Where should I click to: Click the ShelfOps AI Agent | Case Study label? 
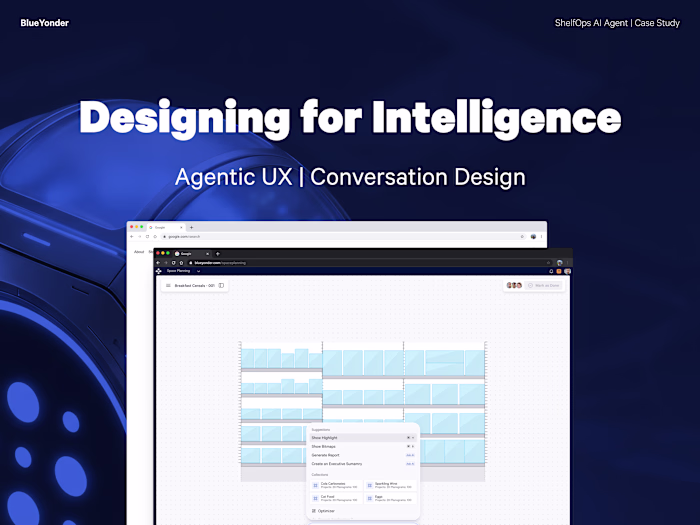click(617, 23)
